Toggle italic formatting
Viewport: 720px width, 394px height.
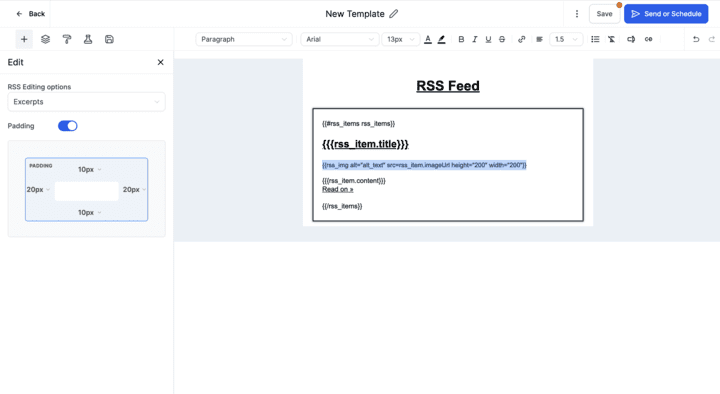point(475,39)
